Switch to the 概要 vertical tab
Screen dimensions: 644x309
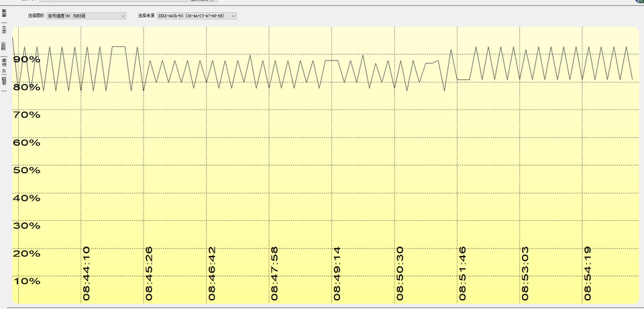4,13
